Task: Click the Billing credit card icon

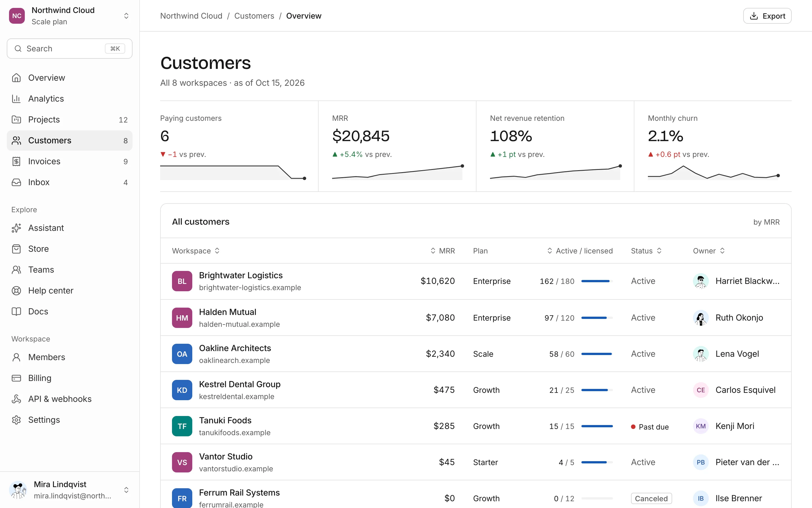Action: point(16,378)
